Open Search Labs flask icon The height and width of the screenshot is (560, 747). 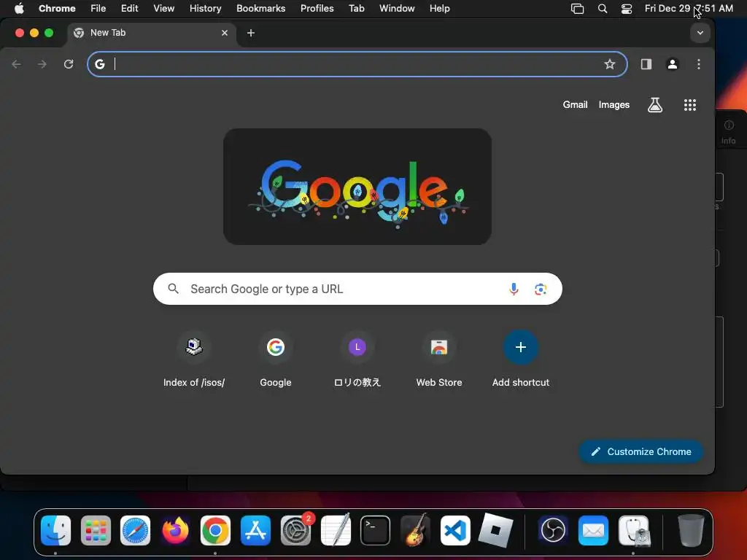click(x=655, y=105)
